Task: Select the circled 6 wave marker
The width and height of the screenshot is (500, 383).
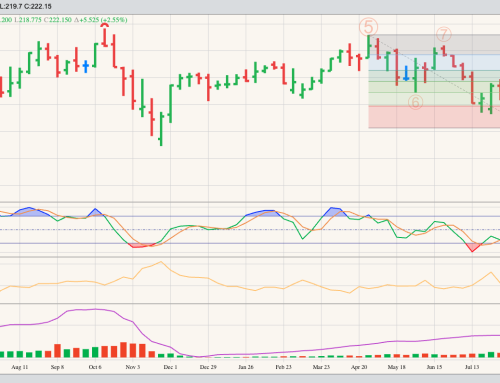Action: [415, 102]
